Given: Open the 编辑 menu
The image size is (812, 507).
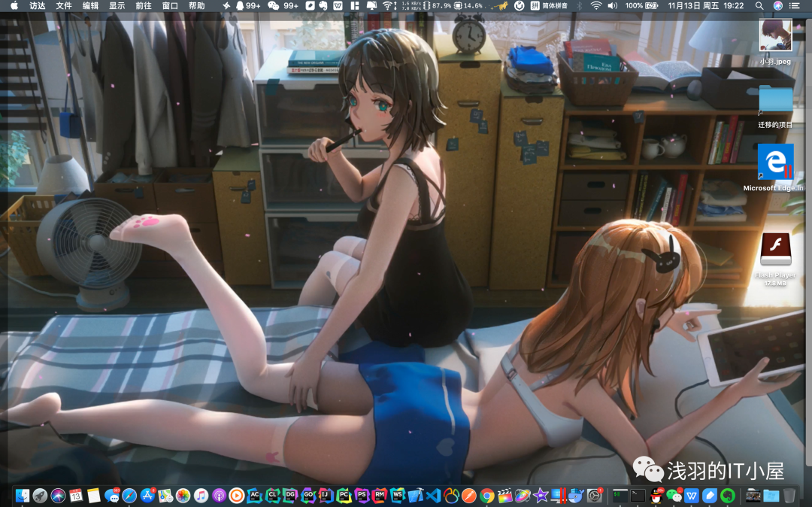Looking at the screenshot, I should 91,6.
